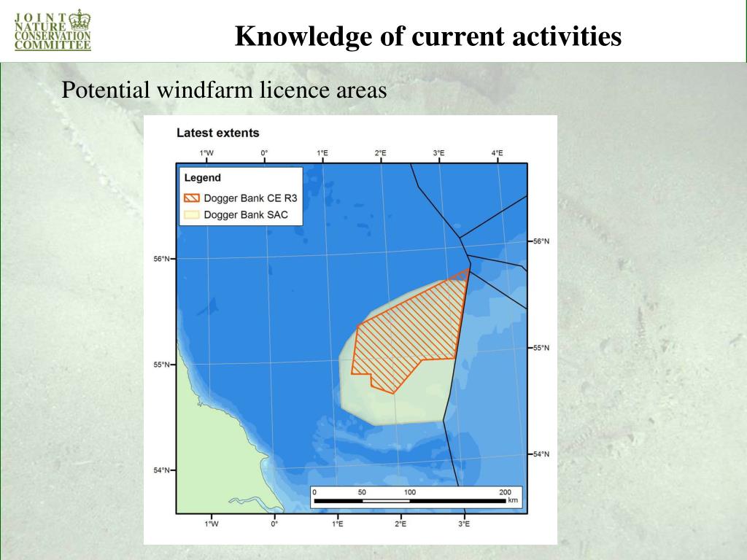This screenshot has height=560, width=747.
Task: Click the 'Legend' heading in the map key
Action: pyautogui.click(x=203, y=178)
